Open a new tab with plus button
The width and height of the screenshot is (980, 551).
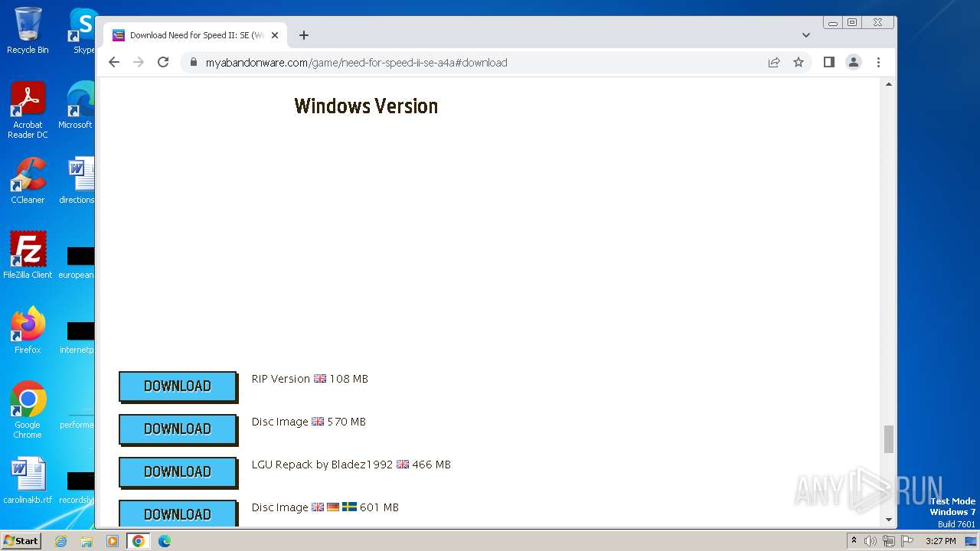pyautogui.click(x=304, y=35)
